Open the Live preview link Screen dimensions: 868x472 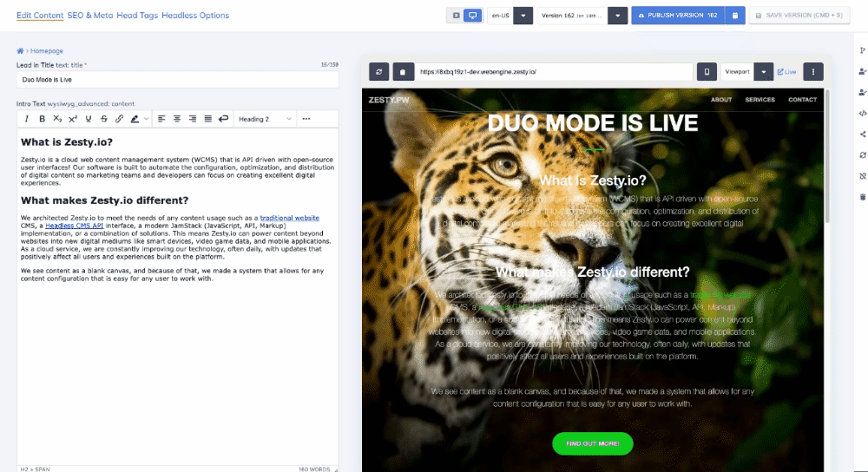tap(786, 71)
